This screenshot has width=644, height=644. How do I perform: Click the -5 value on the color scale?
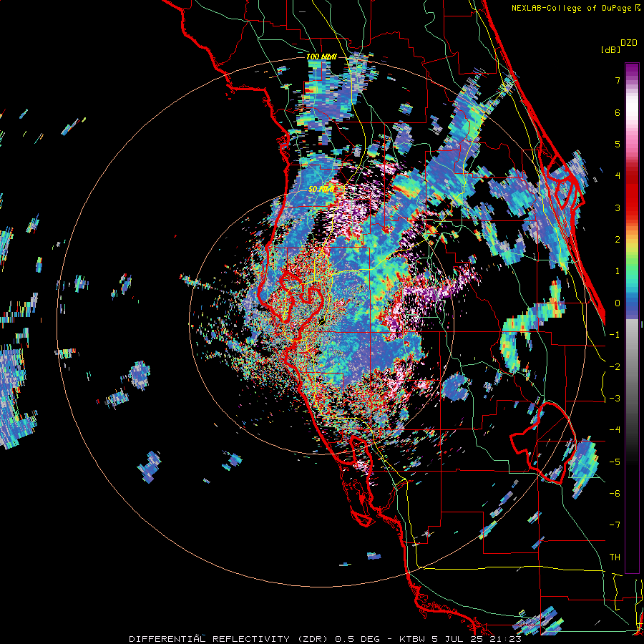click(x=615, y=462)
